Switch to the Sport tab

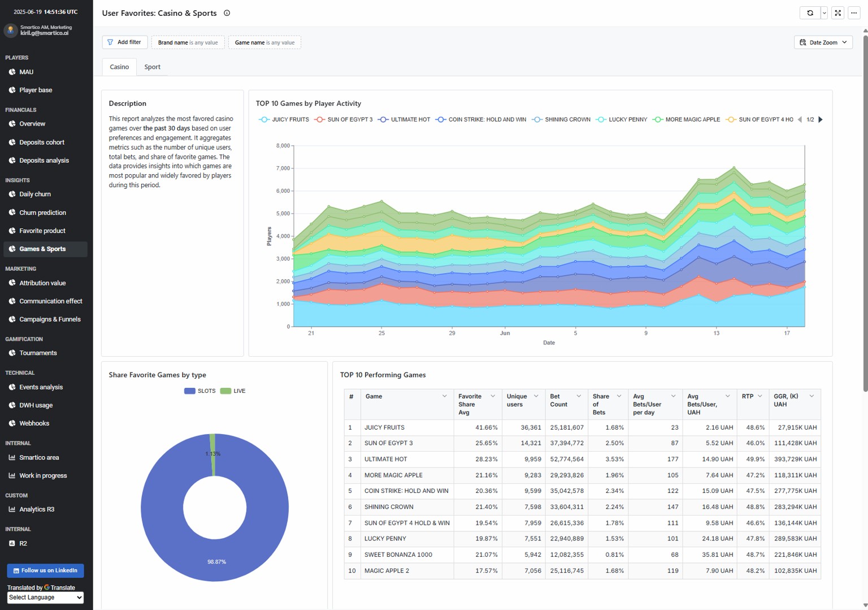152,67
